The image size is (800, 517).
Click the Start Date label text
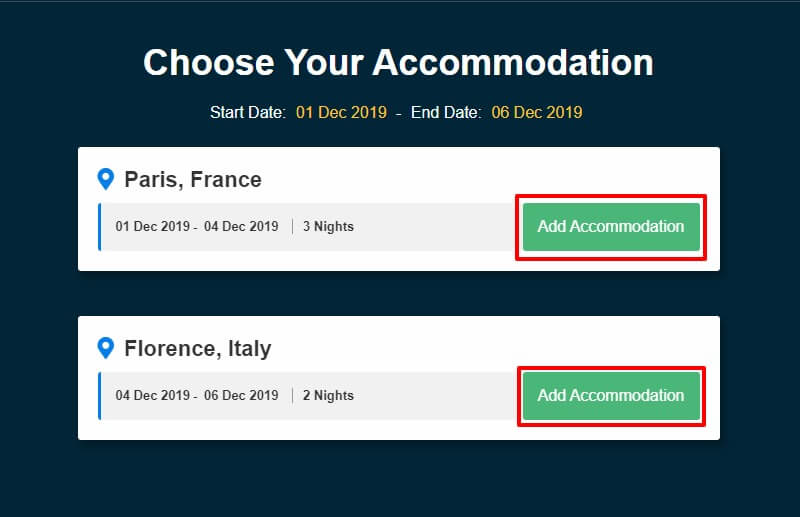click(x=248, y=112)
